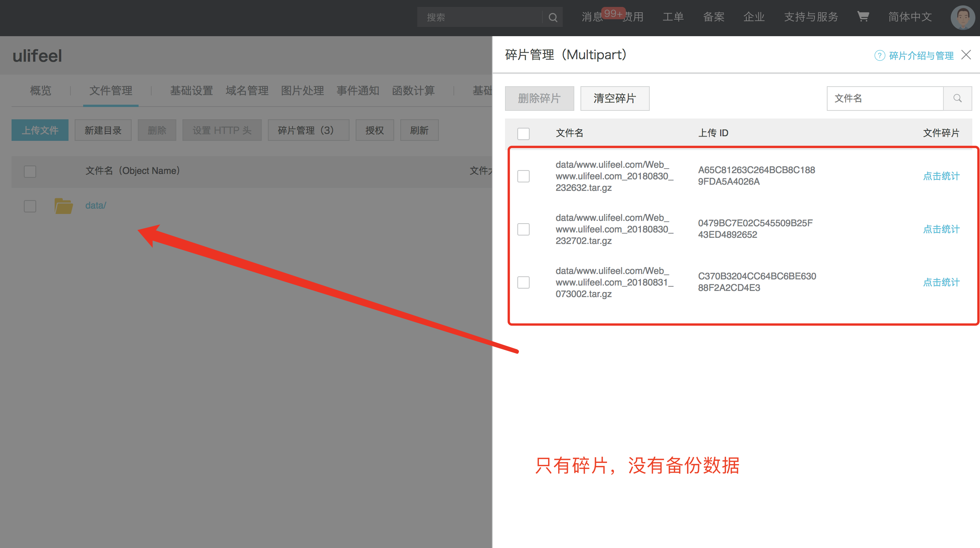The width and height of the screenshot is (980, 548).
Task: Click the question mark icon before 碎片介绍与管理
Action: point(880,55)
